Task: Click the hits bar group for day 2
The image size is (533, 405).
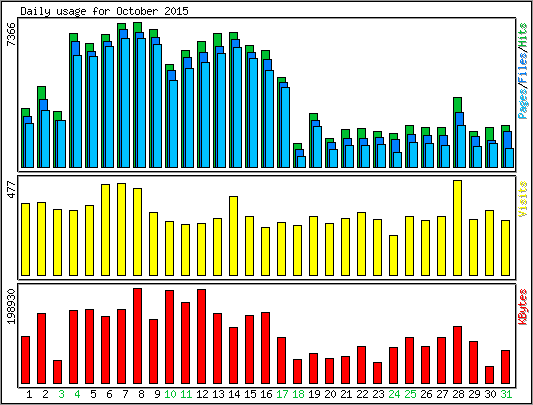Action: tap(44, 127)
